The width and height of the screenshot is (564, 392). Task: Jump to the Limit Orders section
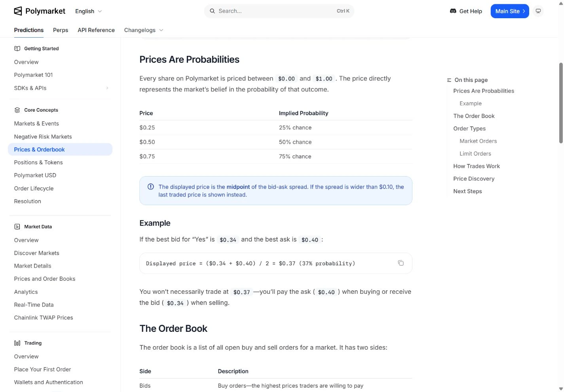[x=475, y=154]
